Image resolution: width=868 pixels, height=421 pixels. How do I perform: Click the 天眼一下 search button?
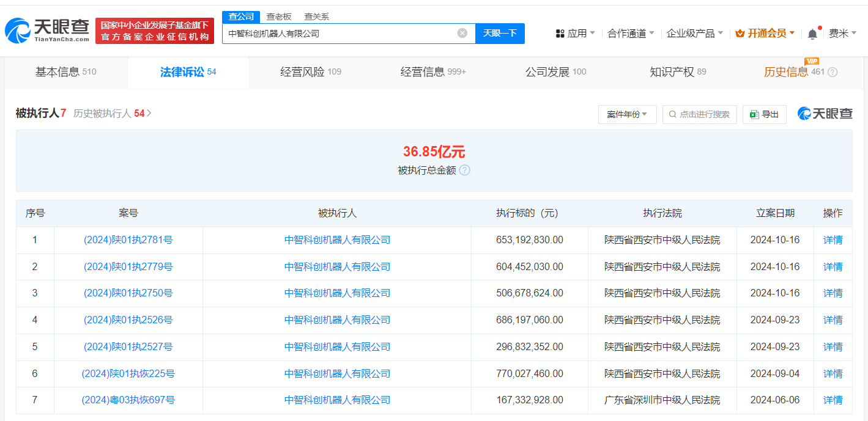[500, 34]
